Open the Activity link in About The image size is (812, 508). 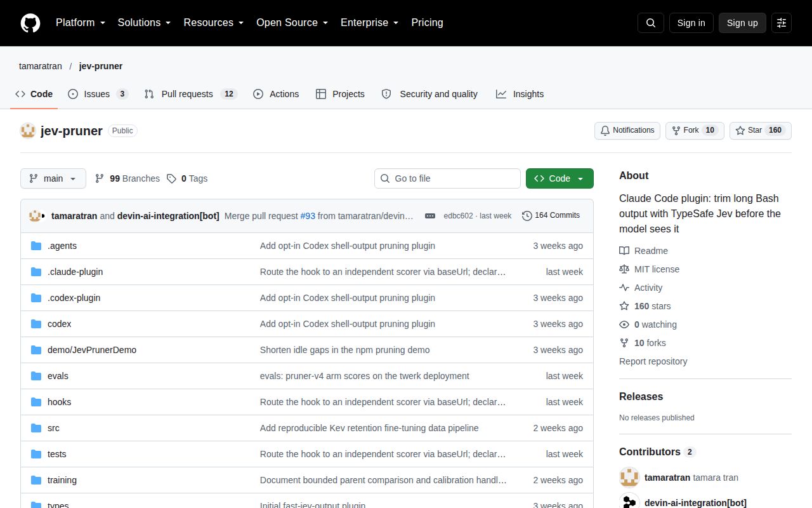[641, 288]
